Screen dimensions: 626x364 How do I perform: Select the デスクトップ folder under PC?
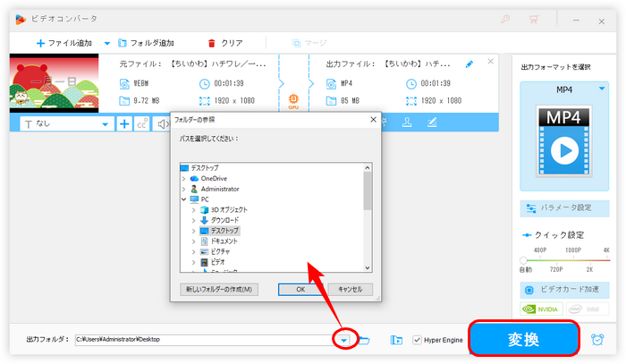click(x=224, y=231)
